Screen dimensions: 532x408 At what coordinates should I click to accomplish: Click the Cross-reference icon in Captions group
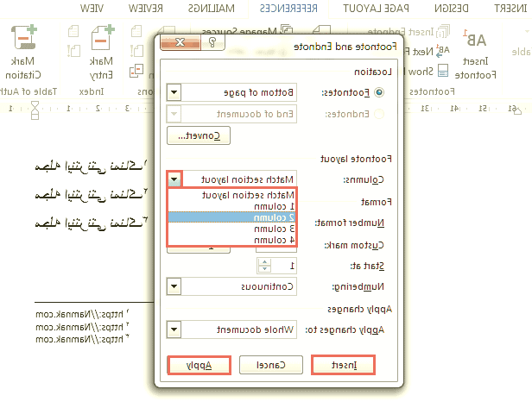pos(136,71)
